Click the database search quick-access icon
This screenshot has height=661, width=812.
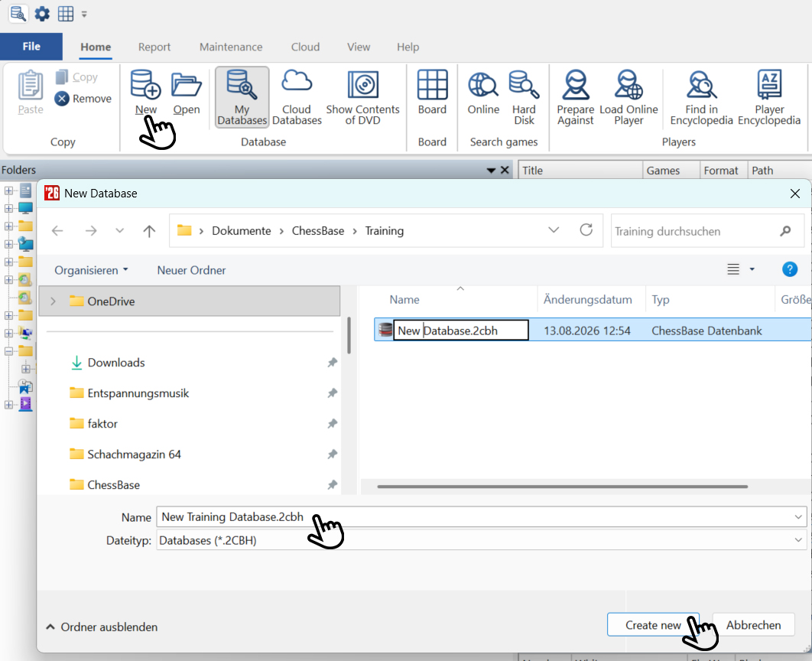18,14
